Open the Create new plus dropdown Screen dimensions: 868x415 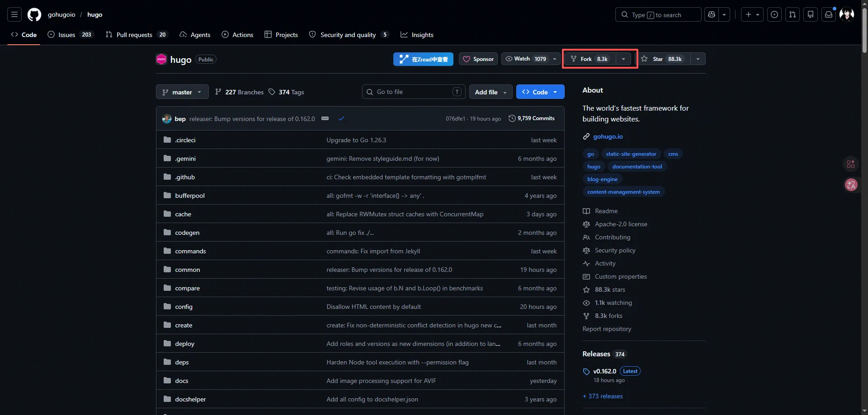752,14
